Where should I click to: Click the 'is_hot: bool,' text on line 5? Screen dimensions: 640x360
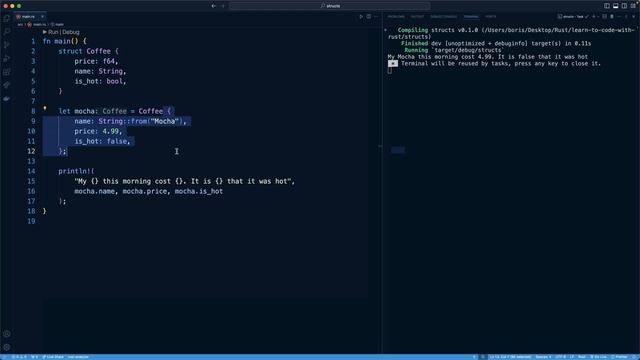click(100, 81)
